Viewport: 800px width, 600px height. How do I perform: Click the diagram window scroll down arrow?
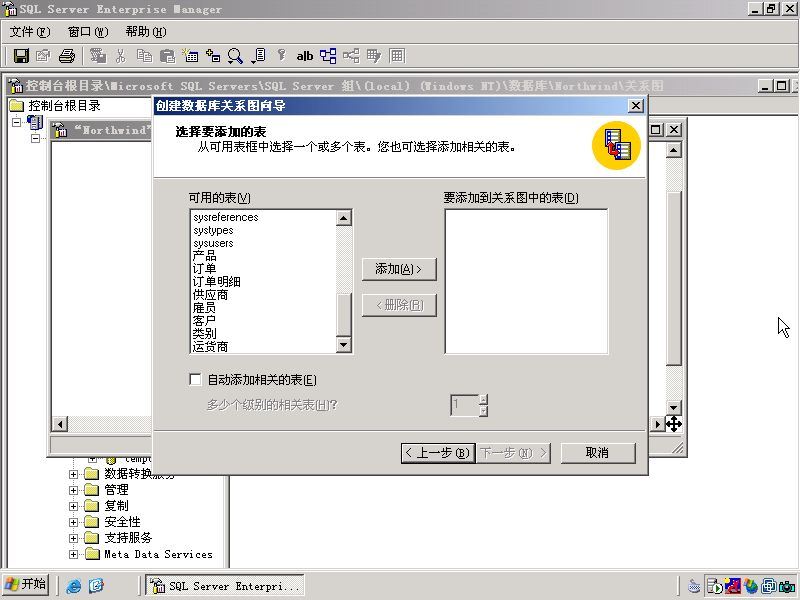tap(673, 407)
